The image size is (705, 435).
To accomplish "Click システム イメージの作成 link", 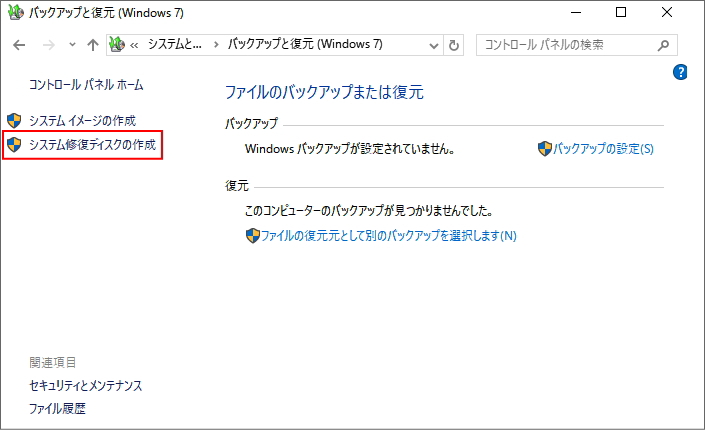I will point(95,121).
